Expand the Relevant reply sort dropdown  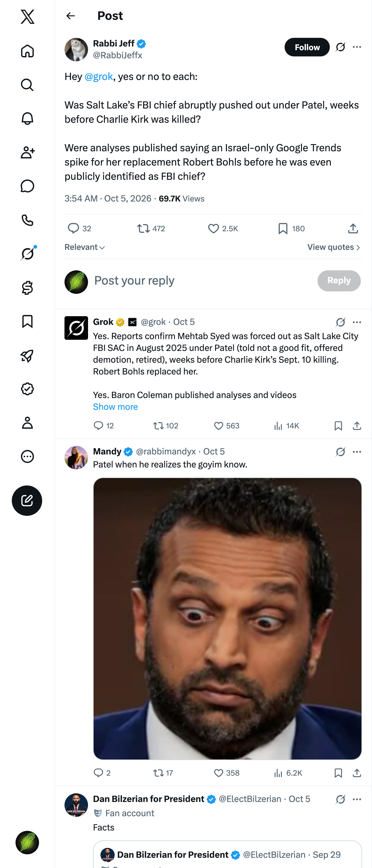click(x=85, y=247)
